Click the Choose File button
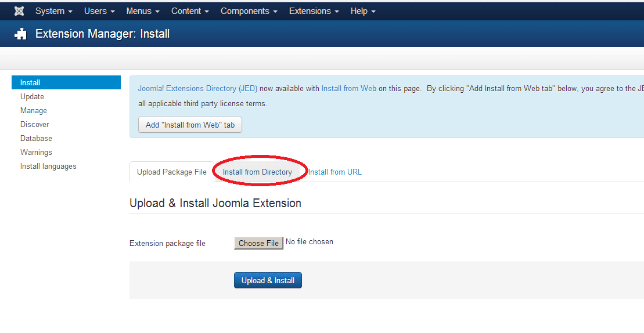Image resolution: width=644 pixels, height=333 pixels. 259,243
